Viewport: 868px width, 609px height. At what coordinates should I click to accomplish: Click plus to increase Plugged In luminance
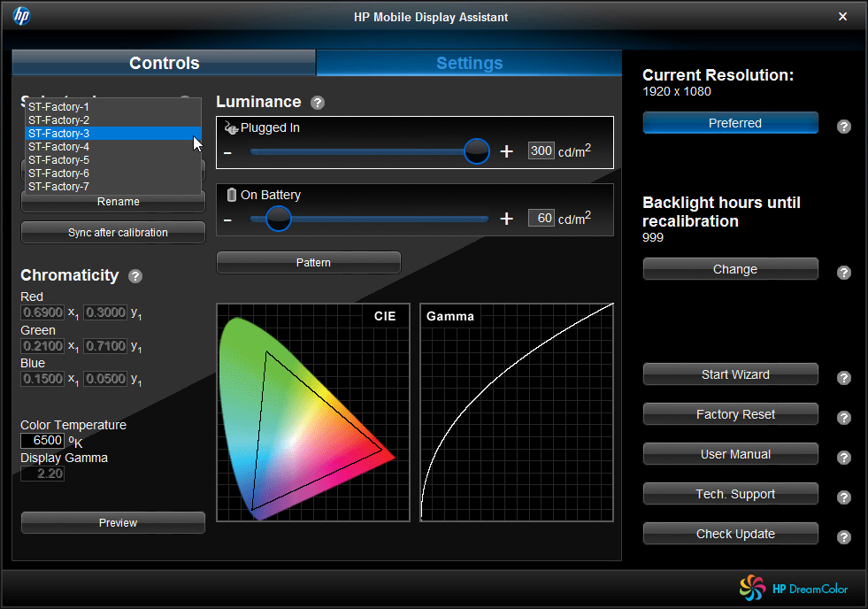[506, 151]
